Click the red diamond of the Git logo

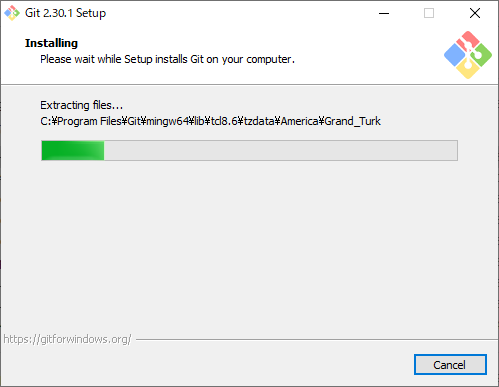(468, 41)
